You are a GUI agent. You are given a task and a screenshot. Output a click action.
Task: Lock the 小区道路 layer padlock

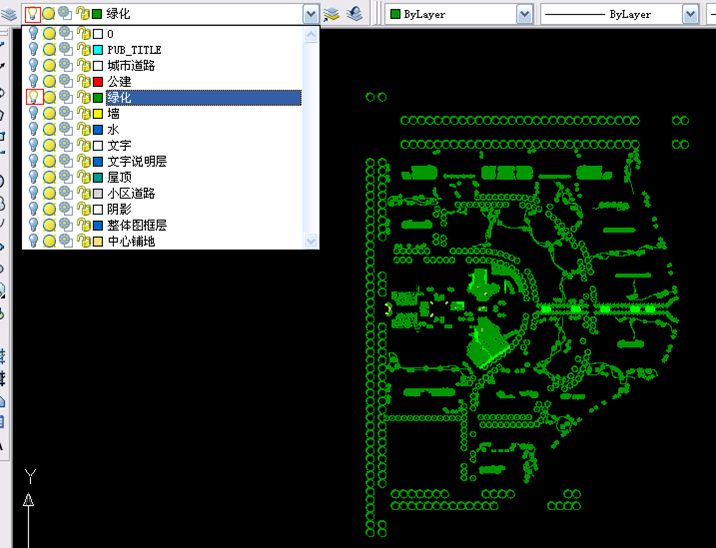click(x=83, y=193)
